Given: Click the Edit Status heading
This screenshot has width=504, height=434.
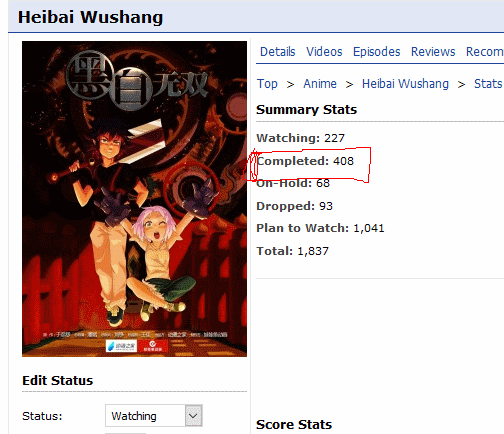Looking at the screenshot, I should pos(57,381).
